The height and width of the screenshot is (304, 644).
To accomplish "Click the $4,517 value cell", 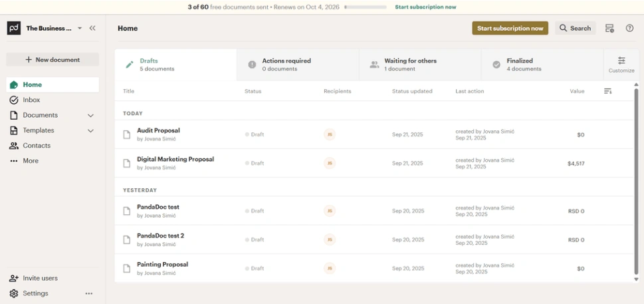I will coord(576,164).
